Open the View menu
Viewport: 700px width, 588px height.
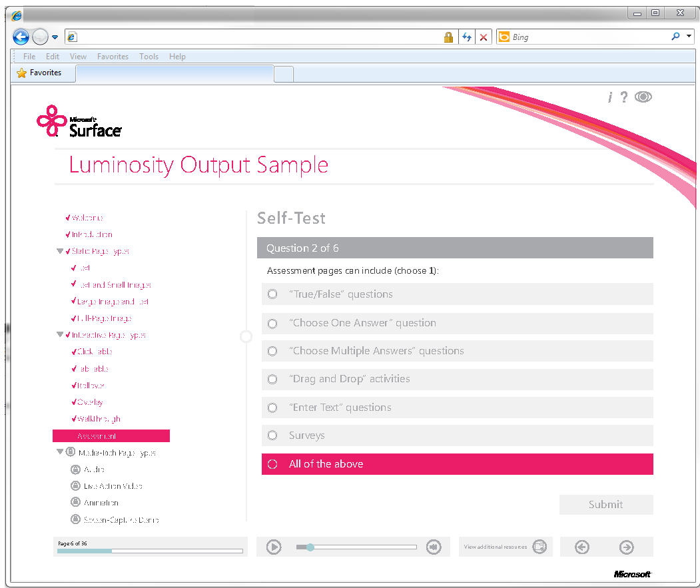click(x=78, y=56)
